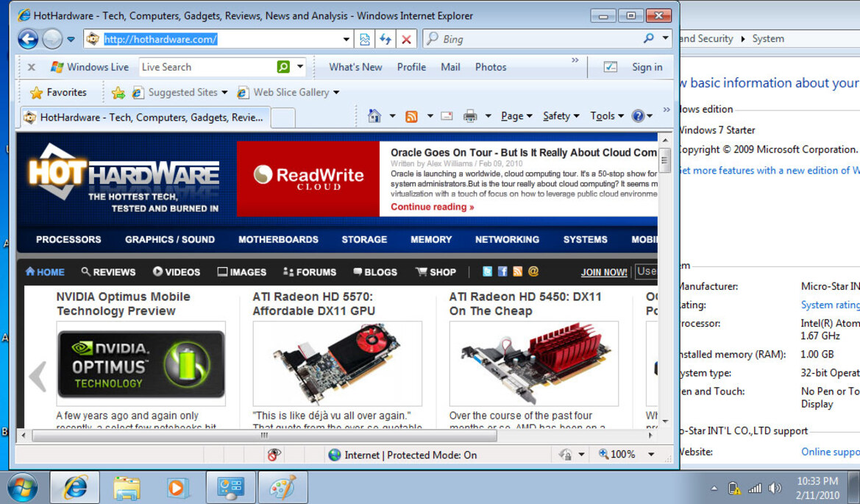Select the HotHardware browser tab

(146, 118)
